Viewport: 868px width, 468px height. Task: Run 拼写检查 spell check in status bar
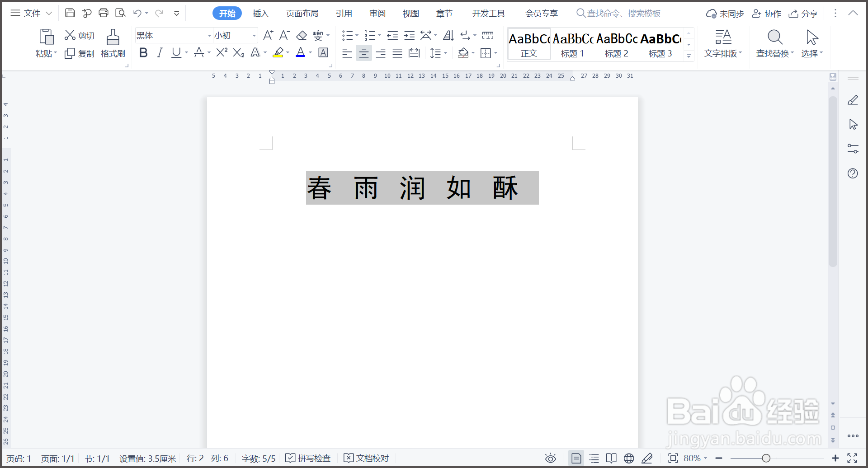coord(308,458)
